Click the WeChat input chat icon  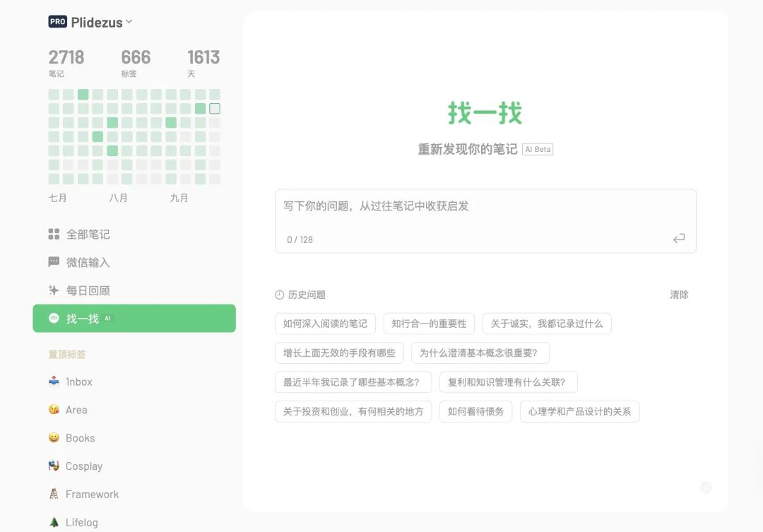(x=54, y=262)
